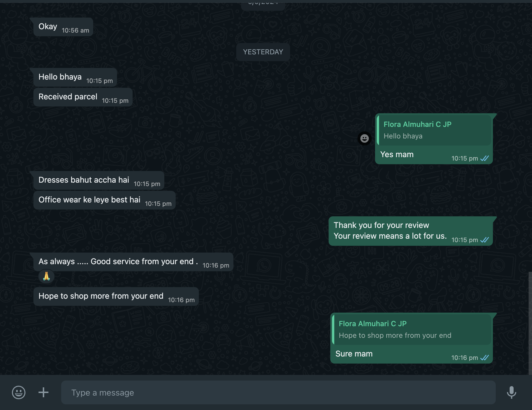Click read ticks on the thank-you message
This screenshot has width=532, height=410.
point(485,240)
